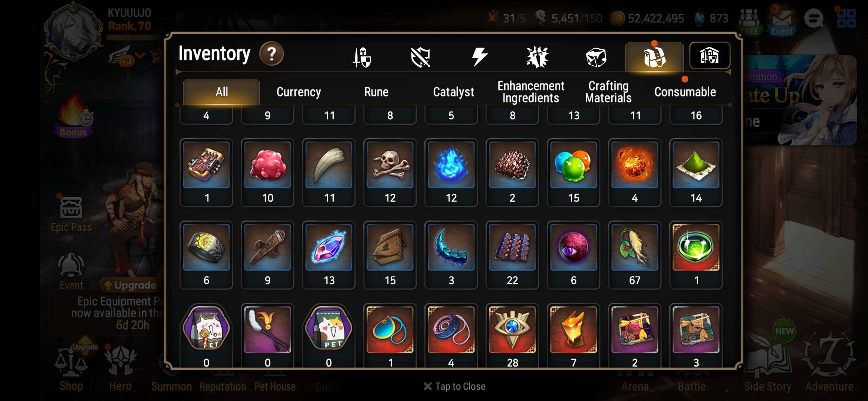This screenshot has height=401, width=868.
Task: Open the mail icon with Event label
Action: pyautogui.click(x=782, y=20)
